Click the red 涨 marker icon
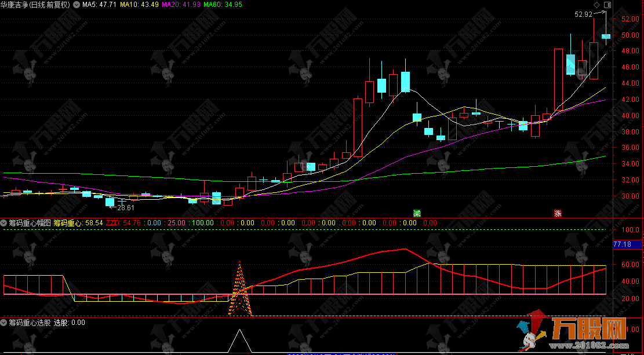 click(557, 213)
